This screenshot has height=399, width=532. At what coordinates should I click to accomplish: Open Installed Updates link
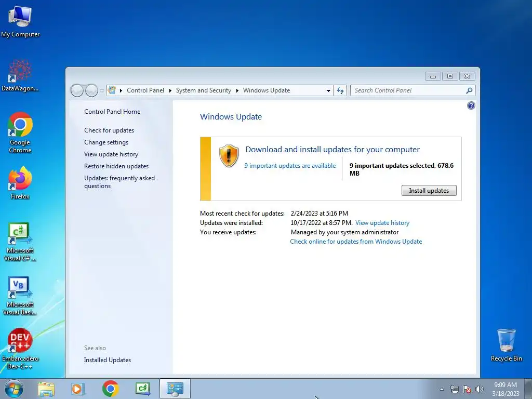(107, 360)
